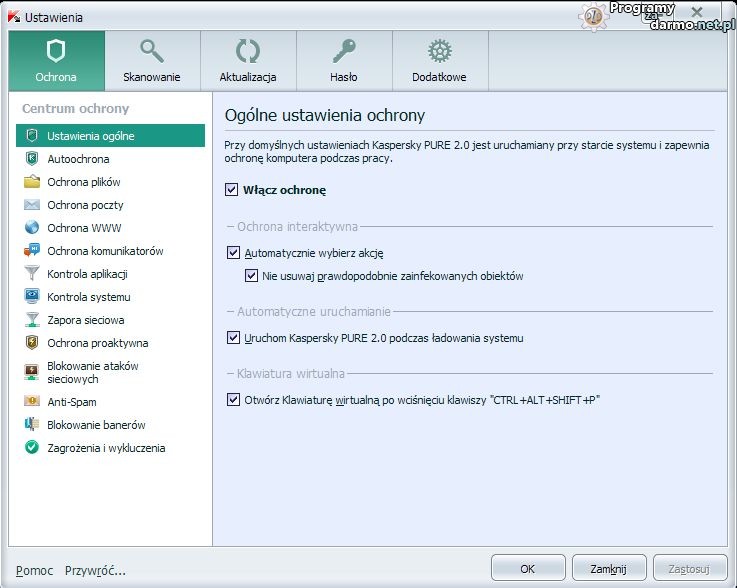
Task: Open the Dodatkowe tab
Action: click(x=440, y=61)
